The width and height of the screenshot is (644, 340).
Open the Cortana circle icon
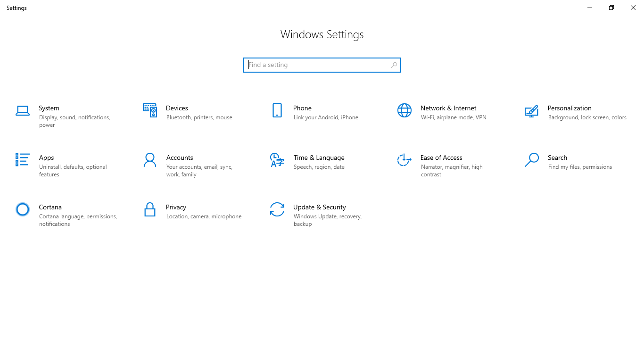pyautogui.click(x=23, y=209)
